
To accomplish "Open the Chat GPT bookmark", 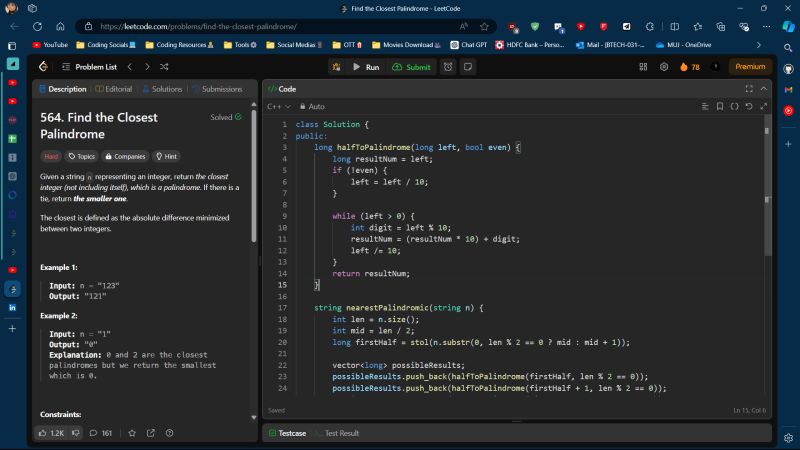I will 468,45.
